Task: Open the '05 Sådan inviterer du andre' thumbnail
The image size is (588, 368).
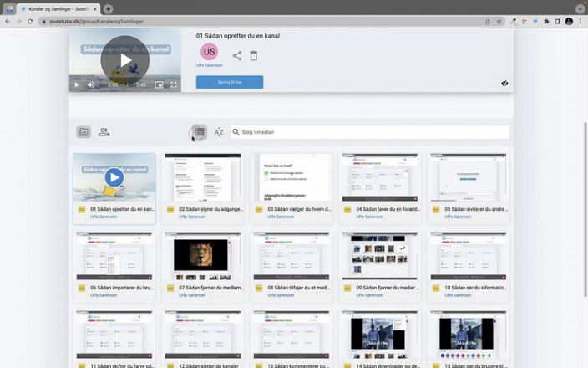Action: coord(469,177)
